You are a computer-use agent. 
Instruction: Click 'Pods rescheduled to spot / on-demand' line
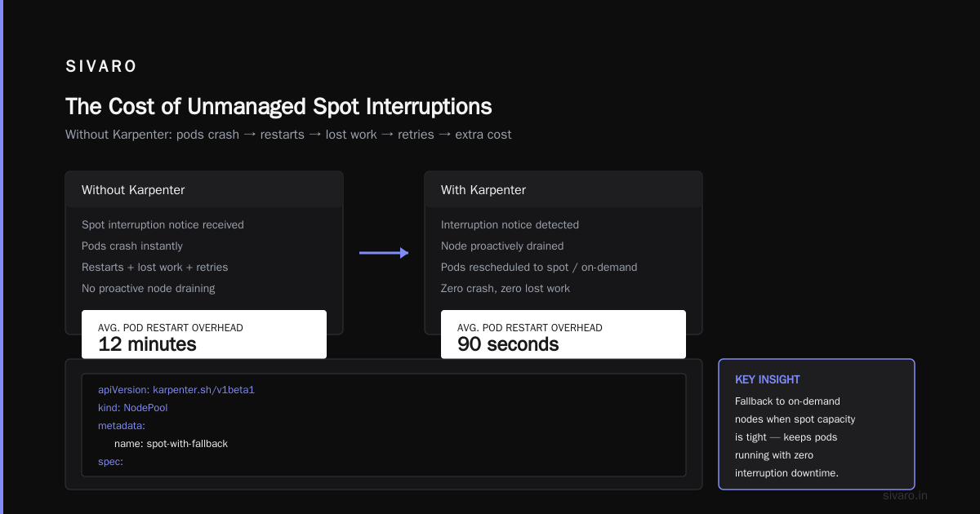(x=539, y=267)
